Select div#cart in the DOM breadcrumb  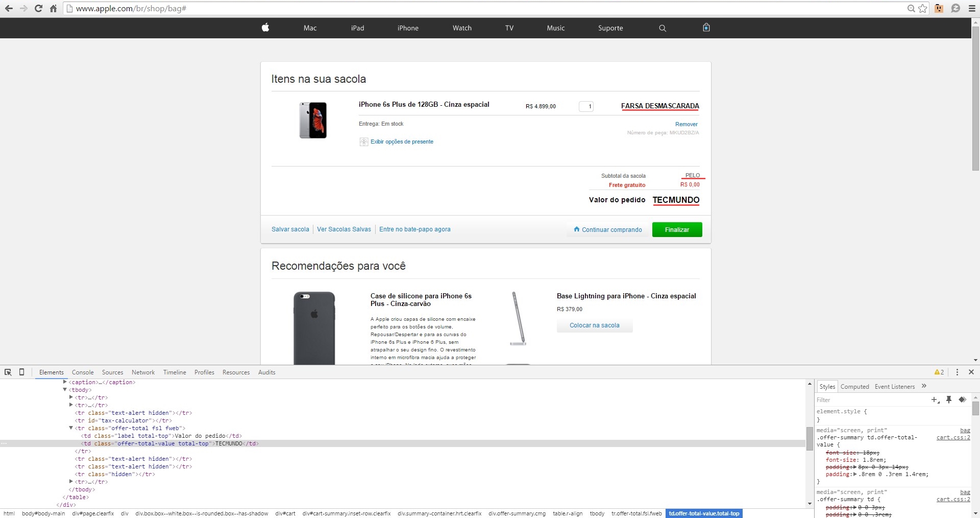pyautogui.click(x=285, y=513)
